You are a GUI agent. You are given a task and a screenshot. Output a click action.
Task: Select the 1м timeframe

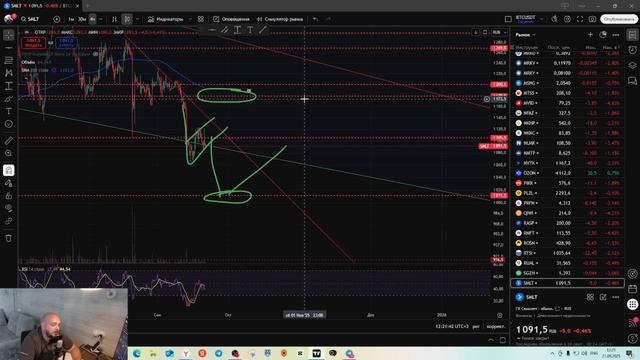(x=71, y=19)
